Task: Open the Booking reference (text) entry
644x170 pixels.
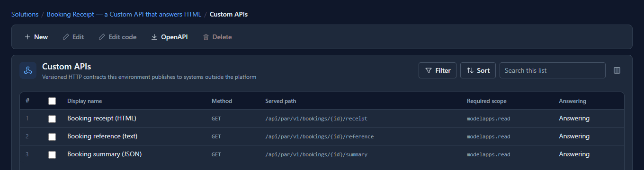Action: (x=102, y=136)
